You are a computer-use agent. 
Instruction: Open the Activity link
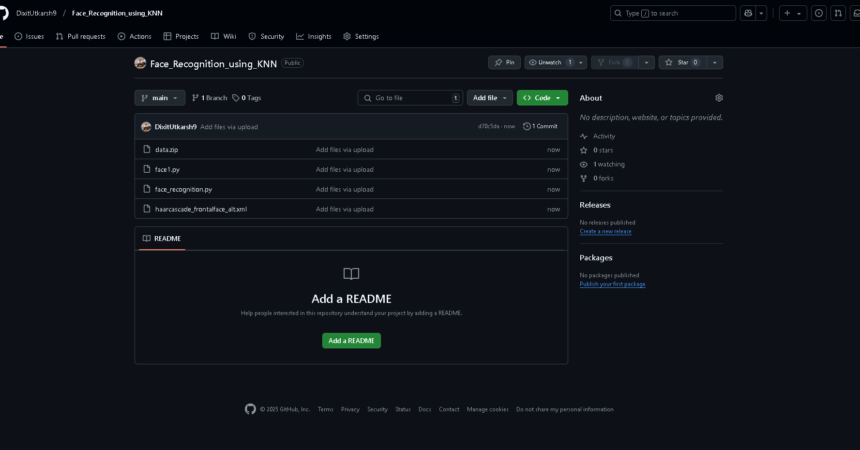click(x=598, y=136)
